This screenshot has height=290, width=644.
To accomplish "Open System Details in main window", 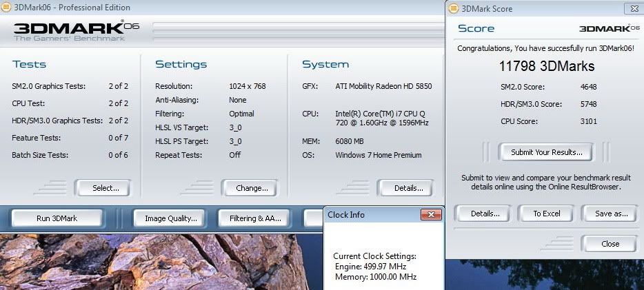I will pos(405,188).
